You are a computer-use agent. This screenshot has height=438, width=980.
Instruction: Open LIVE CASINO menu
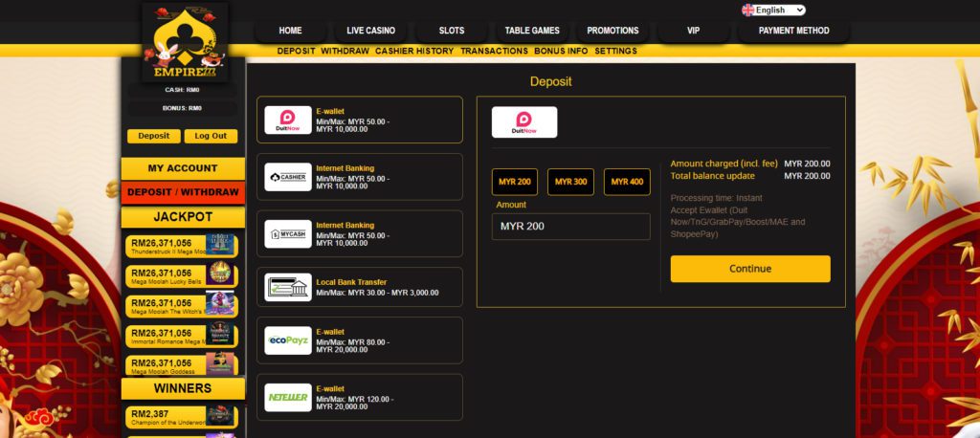coord(371,31)
